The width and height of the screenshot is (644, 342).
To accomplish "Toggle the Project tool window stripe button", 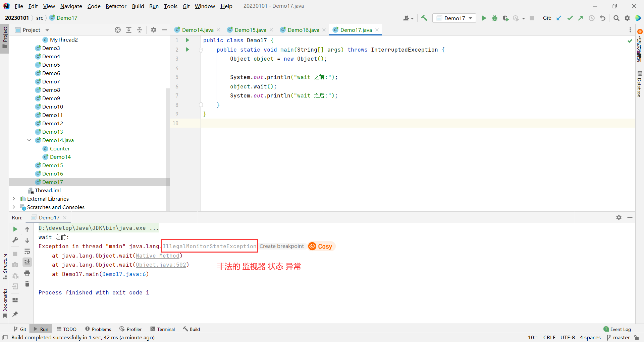I will [5, 38].
